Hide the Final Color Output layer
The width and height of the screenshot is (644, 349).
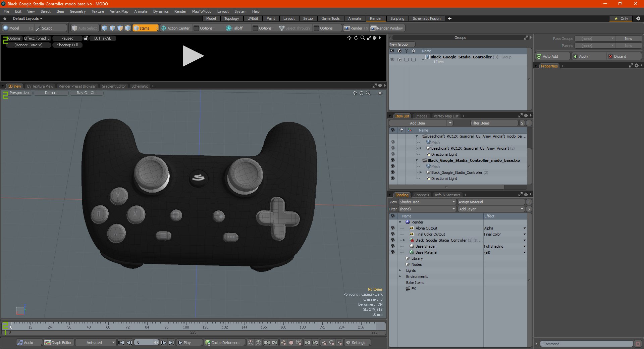click(x=392, y=234)
